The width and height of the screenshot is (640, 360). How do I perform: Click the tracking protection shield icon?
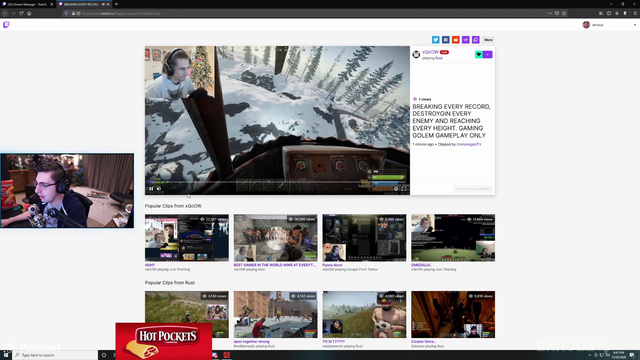click(66, 13)
